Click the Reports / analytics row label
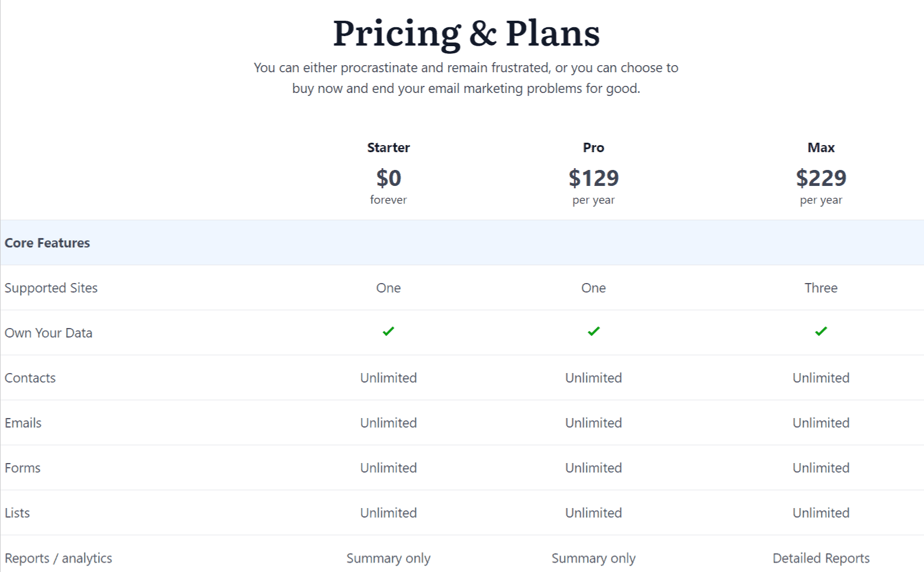This screenshot has width=924, height=572. coord(58,558)
